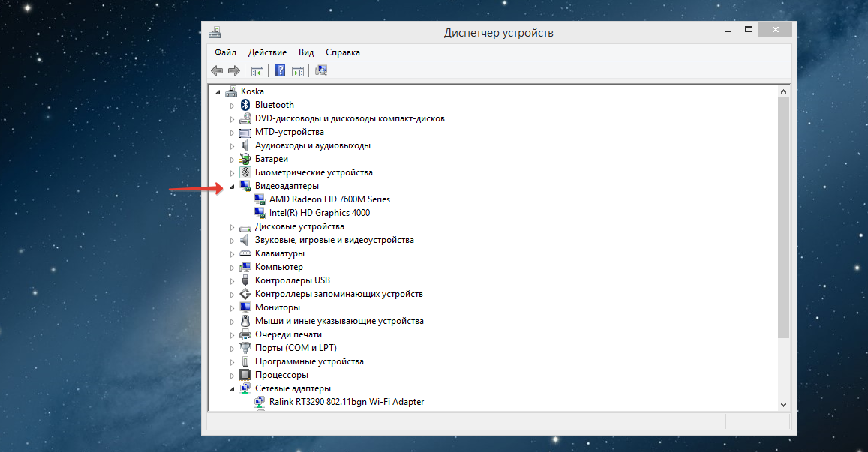The image size is (868, 452).
Task: Click the Show/Hide console tree toolbar icon
Action: coord(257,71)
